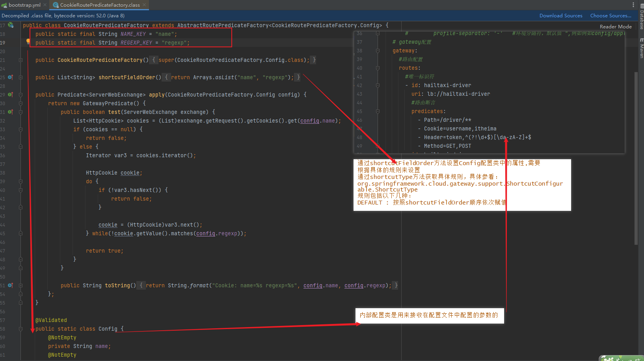Click the gutter icon beside the apply method
This screenshot has width=644, height=361.
pyautogui.click(x=11, y=95)
